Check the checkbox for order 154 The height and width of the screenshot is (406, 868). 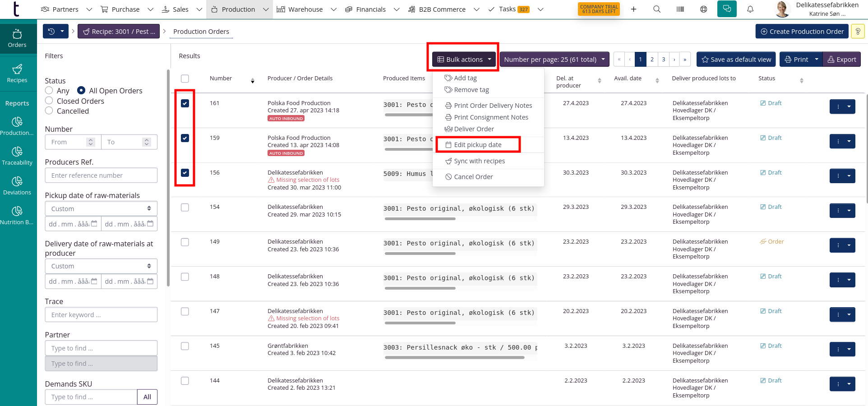coord(185,208)
